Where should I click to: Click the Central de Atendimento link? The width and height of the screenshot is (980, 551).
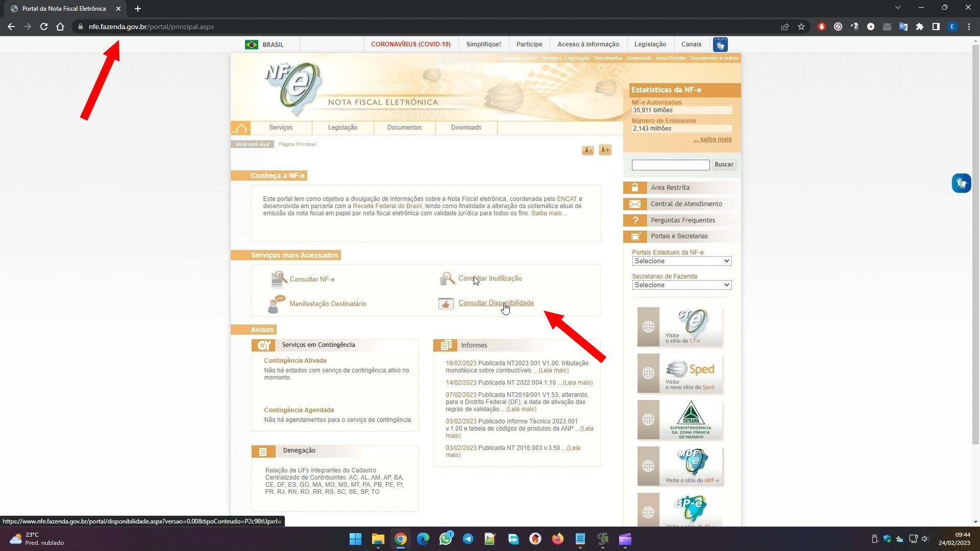pyautogui.click(x=687, y=204)
